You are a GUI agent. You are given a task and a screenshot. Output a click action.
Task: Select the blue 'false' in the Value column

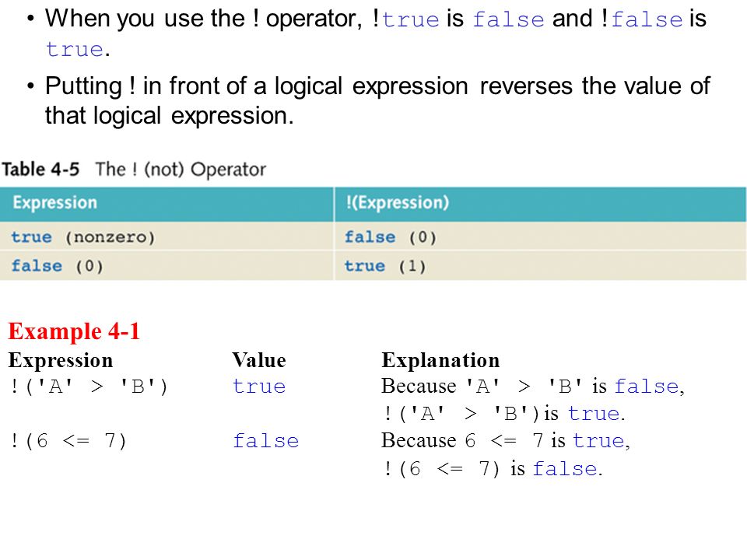266,441
